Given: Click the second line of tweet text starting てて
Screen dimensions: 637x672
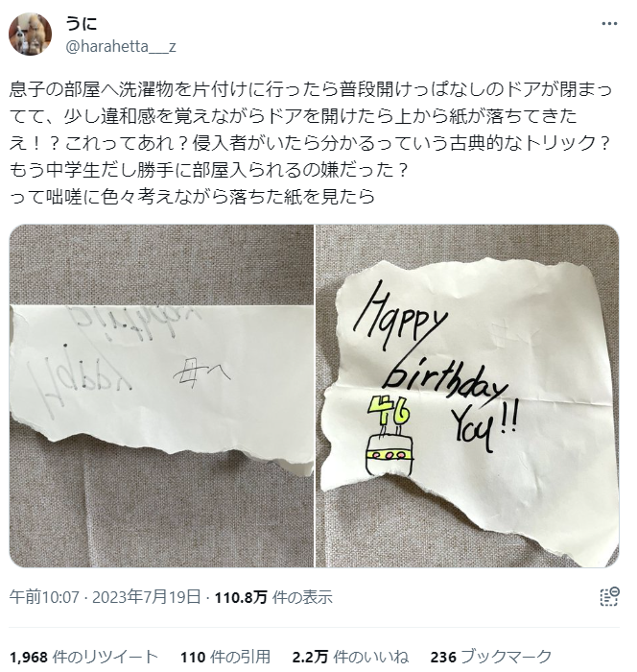Looking at the screenshot, I should pos(293,117).
